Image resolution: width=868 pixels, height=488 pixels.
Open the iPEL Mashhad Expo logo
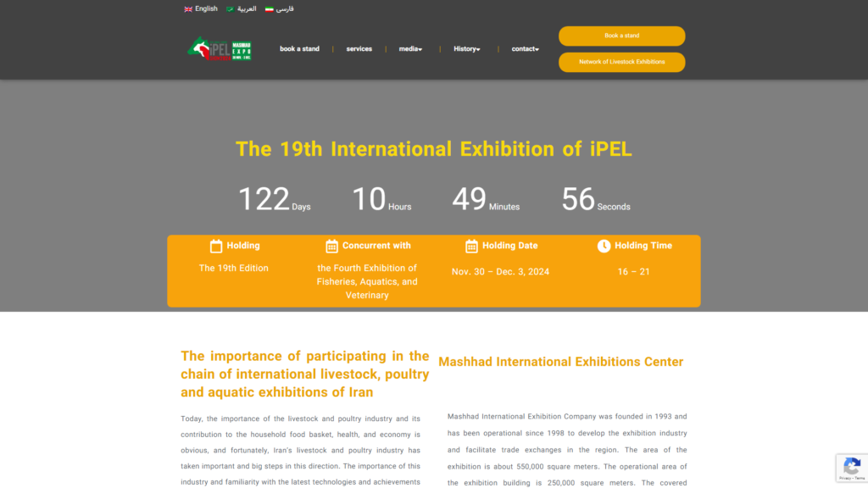tap(220, 49)
